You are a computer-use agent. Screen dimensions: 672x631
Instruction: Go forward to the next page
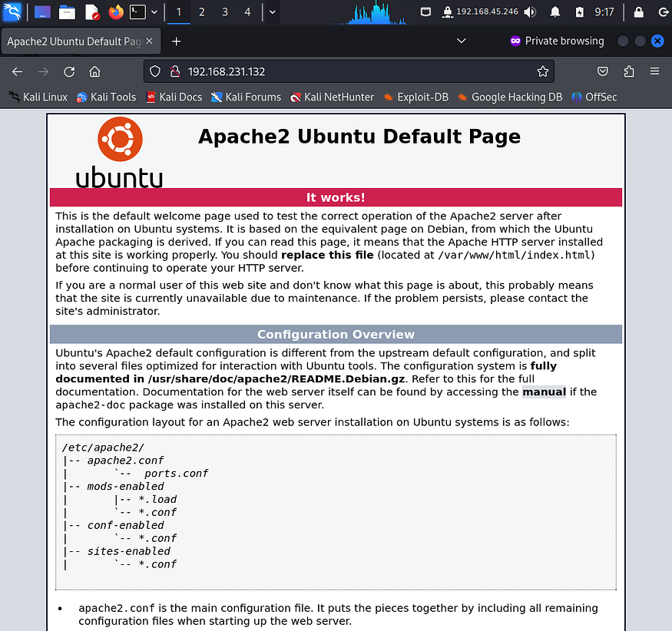click(43, 71)
